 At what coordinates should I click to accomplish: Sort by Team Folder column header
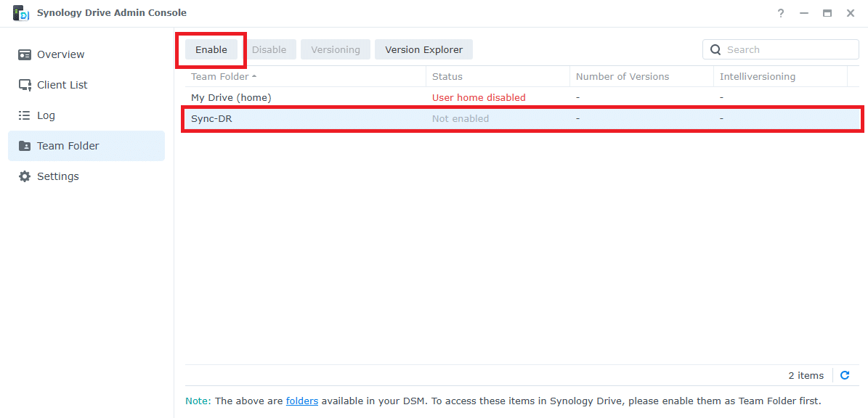[x=305, y=76]
